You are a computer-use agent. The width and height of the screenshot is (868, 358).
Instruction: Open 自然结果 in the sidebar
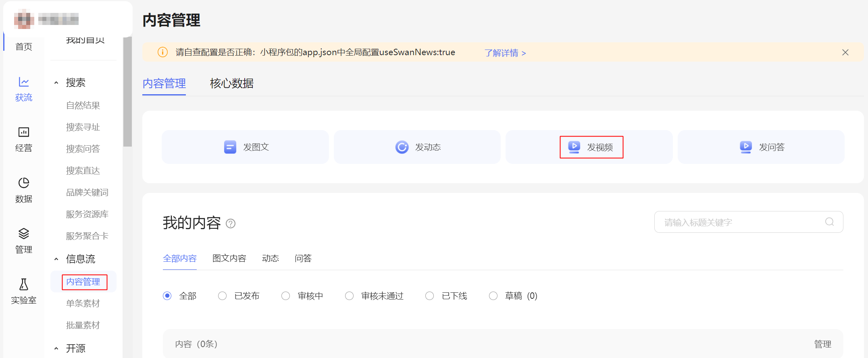click(83, 106)
